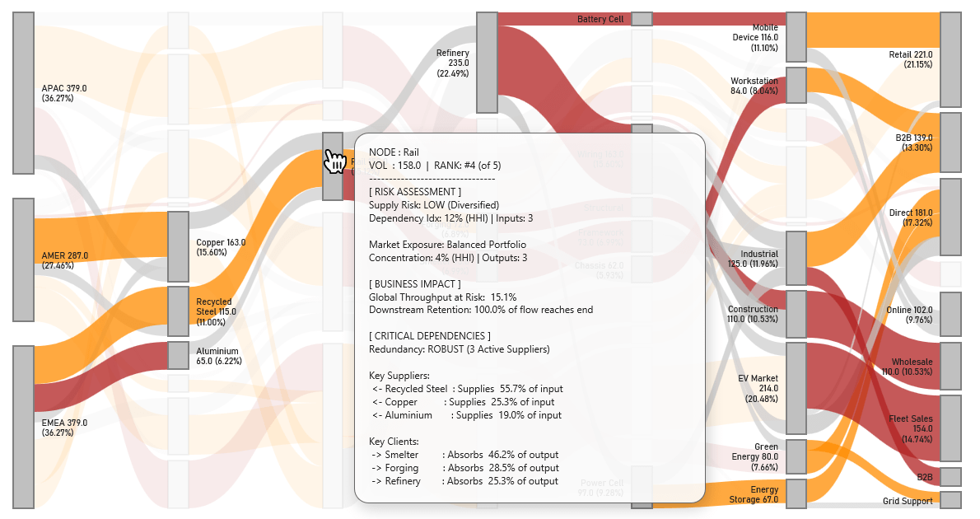Viewport: 980px width, 519px height.
Task: Click 'Recycled Steel : Supplies 55.7% of input'
Action: [468, 388]
